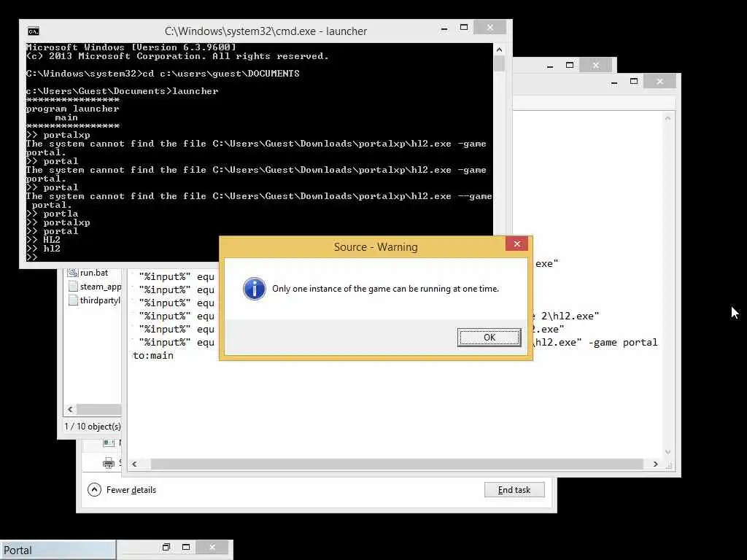The height and width of the screenshot is (560, 747).
Task: Close the cmd.exe launcher window
Action: pyautogui.click(x=489, y=28)
